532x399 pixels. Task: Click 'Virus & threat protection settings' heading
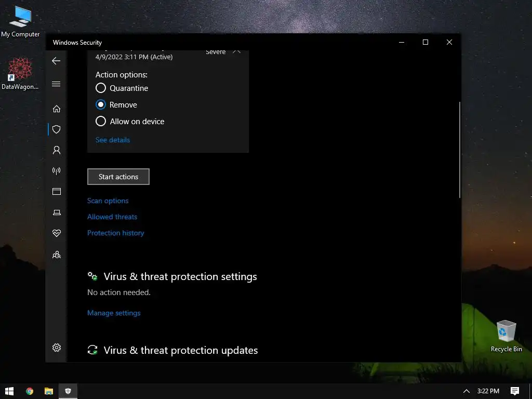click(x=180, y=276)
